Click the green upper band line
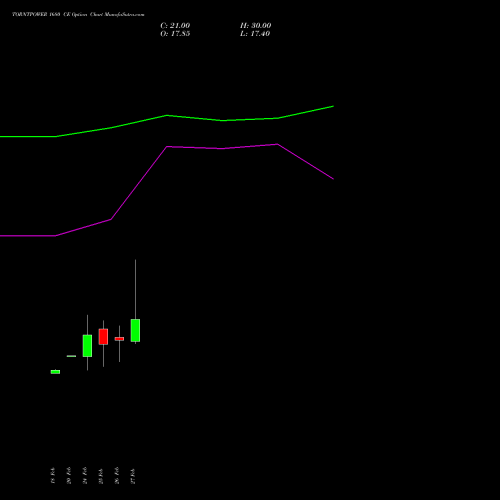 [167, 116]
